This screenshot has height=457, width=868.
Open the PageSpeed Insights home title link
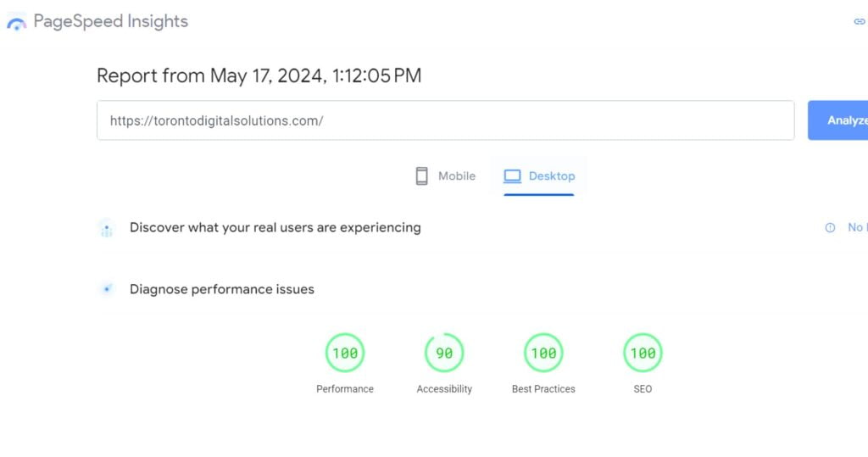(111, 21)
